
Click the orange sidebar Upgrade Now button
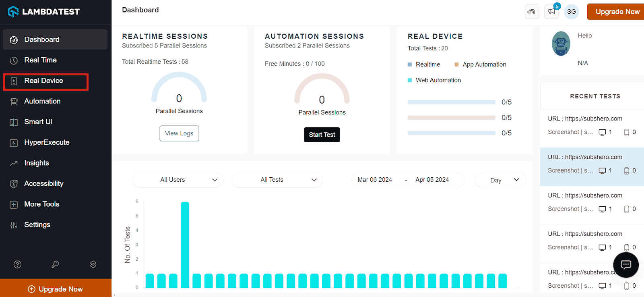click(x=56, y=289)
